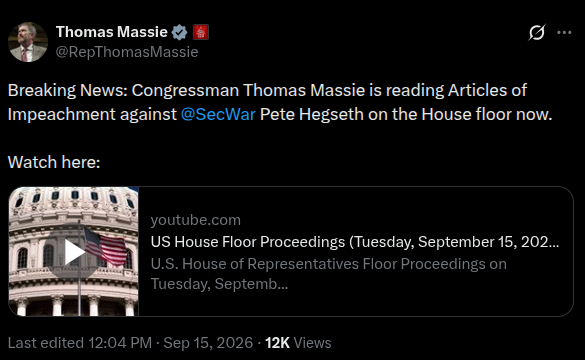Click the American flag in the thumbnail
585x360 pixels.
tap(107, 247)
